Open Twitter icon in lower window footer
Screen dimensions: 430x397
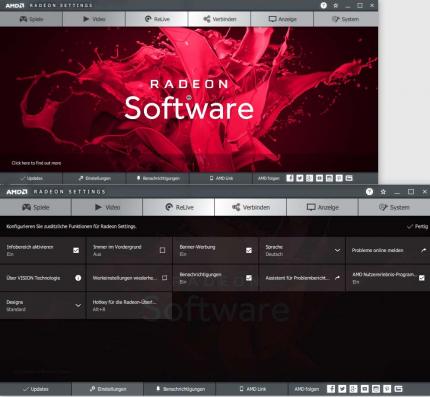tap(342, 389)
